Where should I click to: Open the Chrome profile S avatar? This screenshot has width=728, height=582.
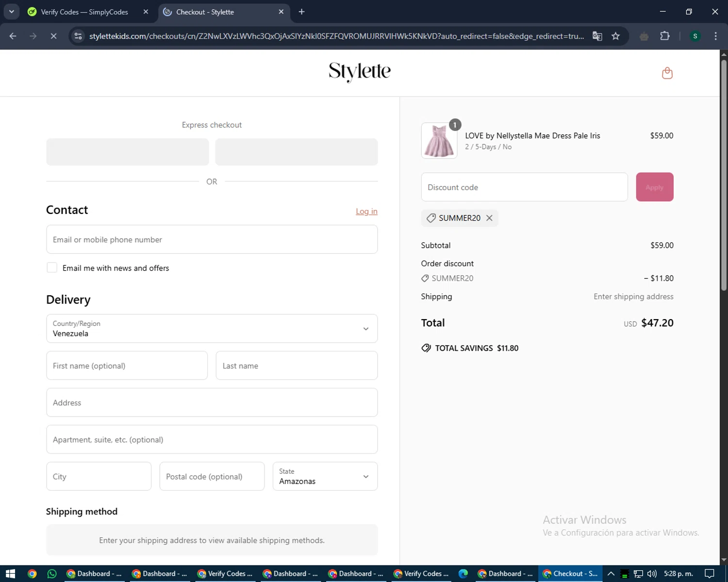(x=695, y=36)
